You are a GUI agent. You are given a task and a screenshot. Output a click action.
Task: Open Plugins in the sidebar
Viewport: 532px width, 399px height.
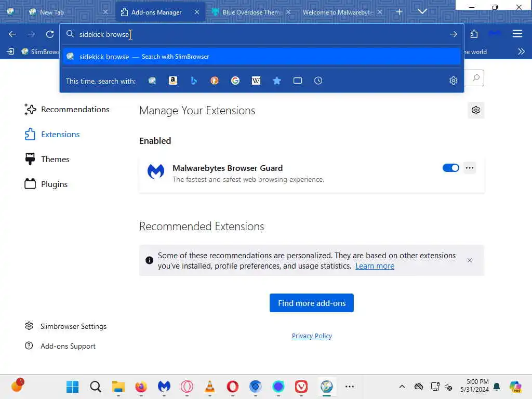point(46,184)
